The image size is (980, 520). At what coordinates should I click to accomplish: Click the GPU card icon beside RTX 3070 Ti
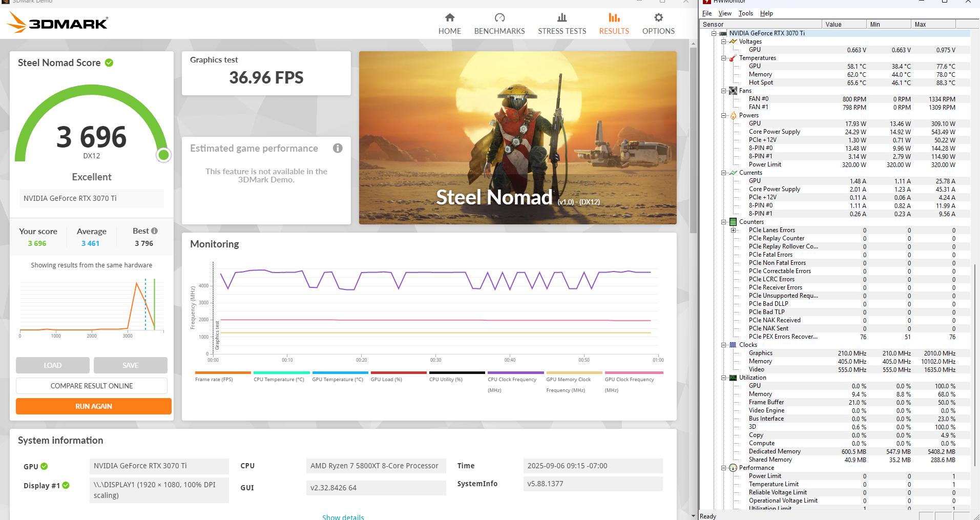[723, 33]
